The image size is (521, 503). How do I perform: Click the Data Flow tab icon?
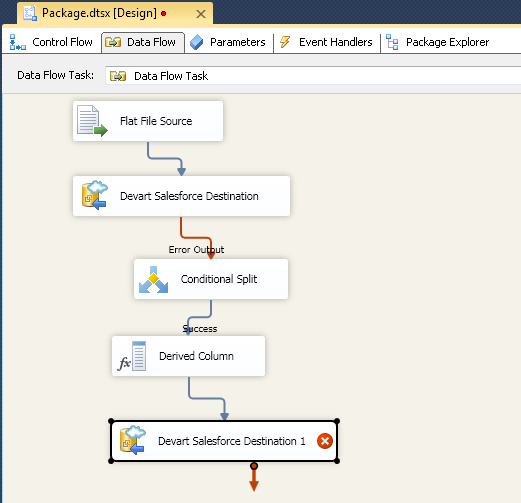tap(113, 42)
